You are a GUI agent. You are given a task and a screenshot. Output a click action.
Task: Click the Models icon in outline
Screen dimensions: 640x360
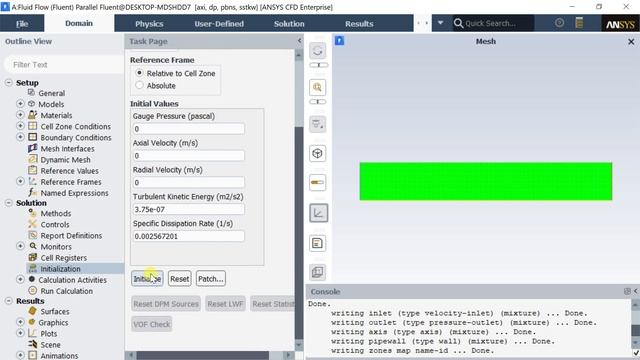pyautogui.click(x=31, y=104)
